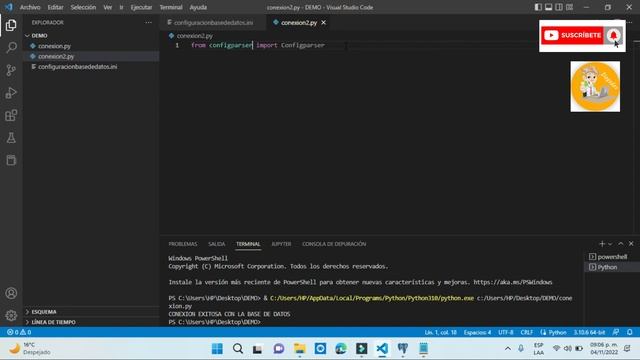
Task: Open Selección menu
Action: (x=83, y=7)
